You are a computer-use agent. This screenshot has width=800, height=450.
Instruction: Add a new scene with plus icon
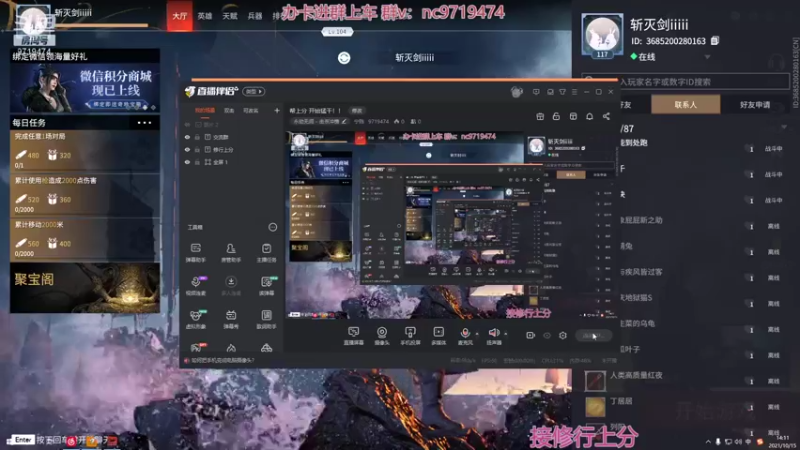277,110
